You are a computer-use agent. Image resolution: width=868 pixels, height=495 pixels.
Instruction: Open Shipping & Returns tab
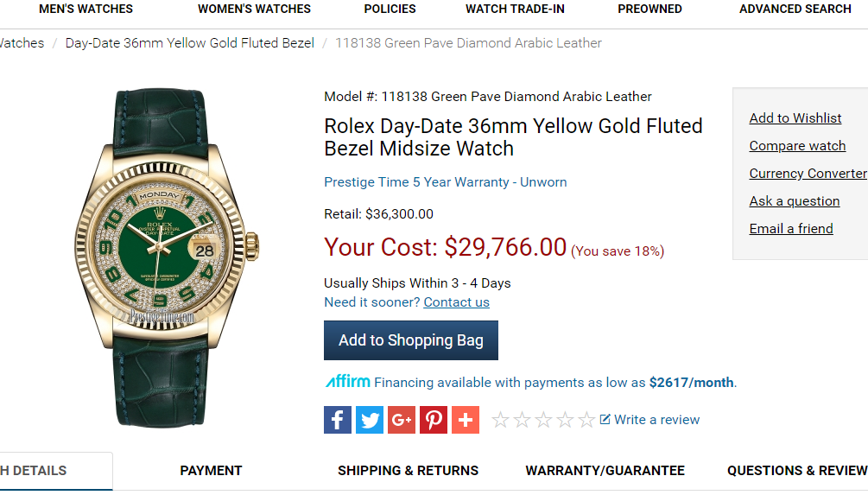tap(408, 471)
